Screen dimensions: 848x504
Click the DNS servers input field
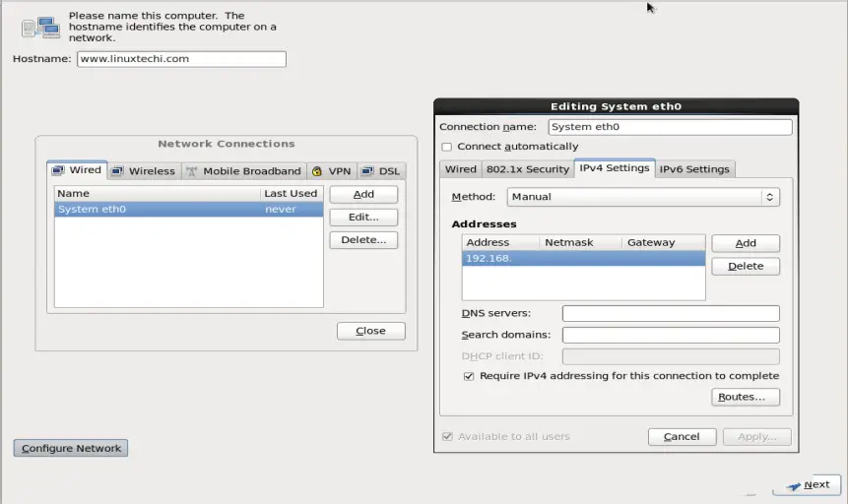click(x=671, y=313)
